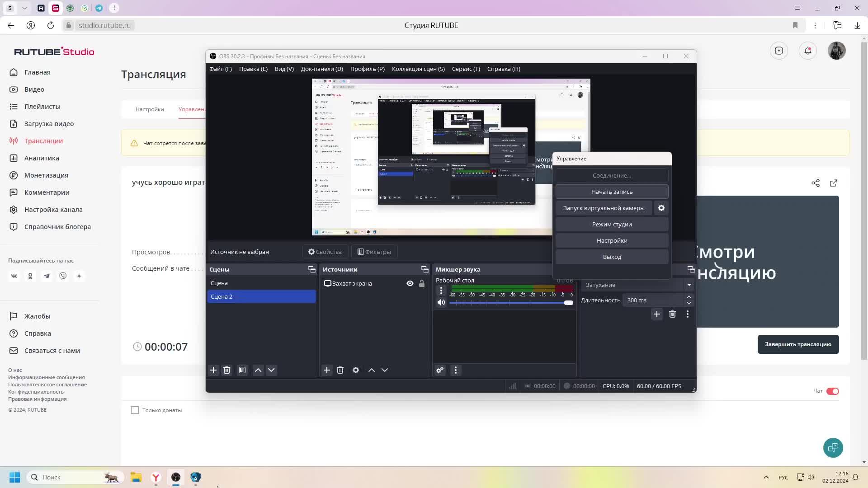Delete selected scene with trash icon

coord(227,370)
